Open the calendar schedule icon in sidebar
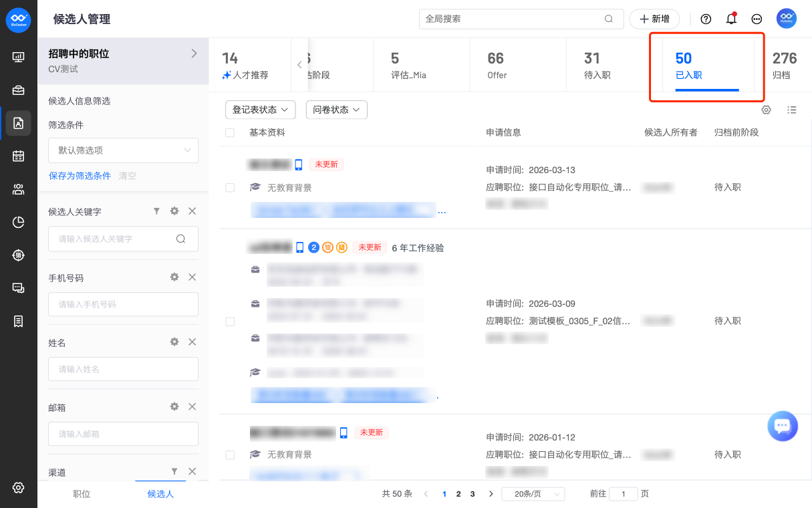Viewport: 812px width, 508px height. coord(19,156)
